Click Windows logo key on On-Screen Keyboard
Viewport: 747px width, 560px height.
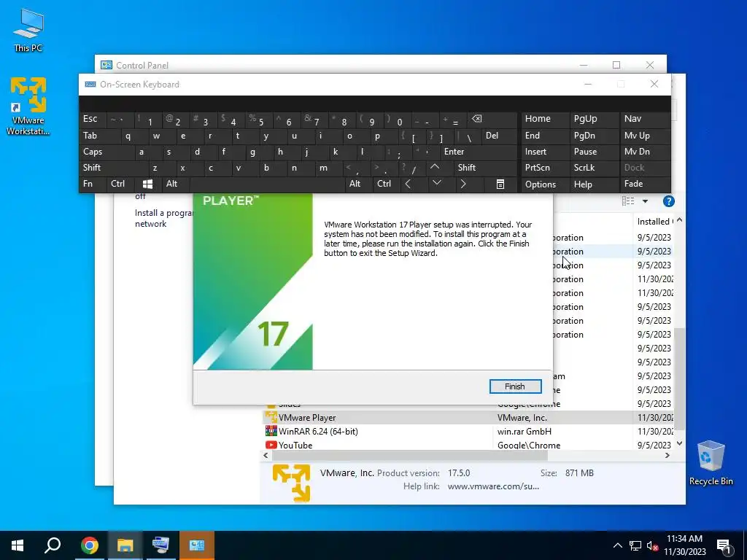pyautogui.click(x=147, y=184)
